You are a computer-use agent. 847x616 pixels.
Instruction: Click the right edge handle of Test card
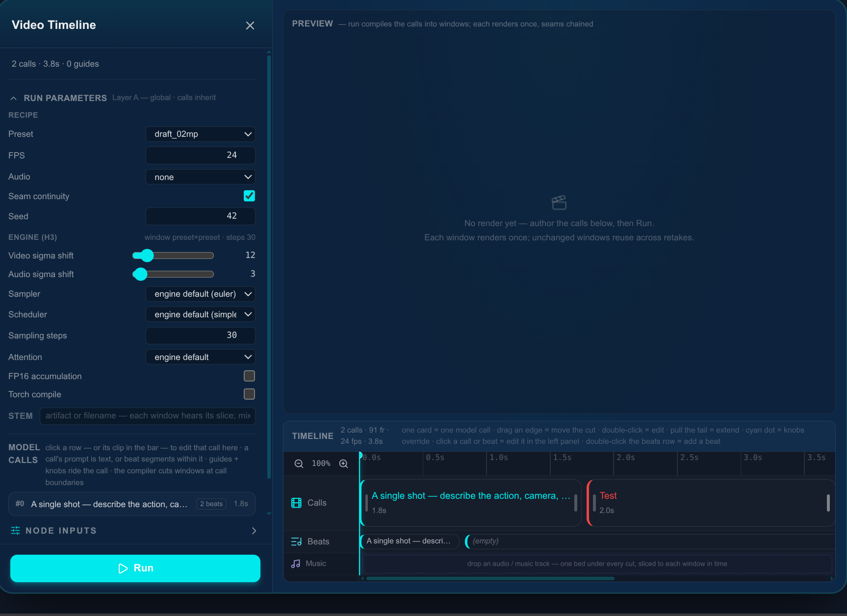point(828,503)
